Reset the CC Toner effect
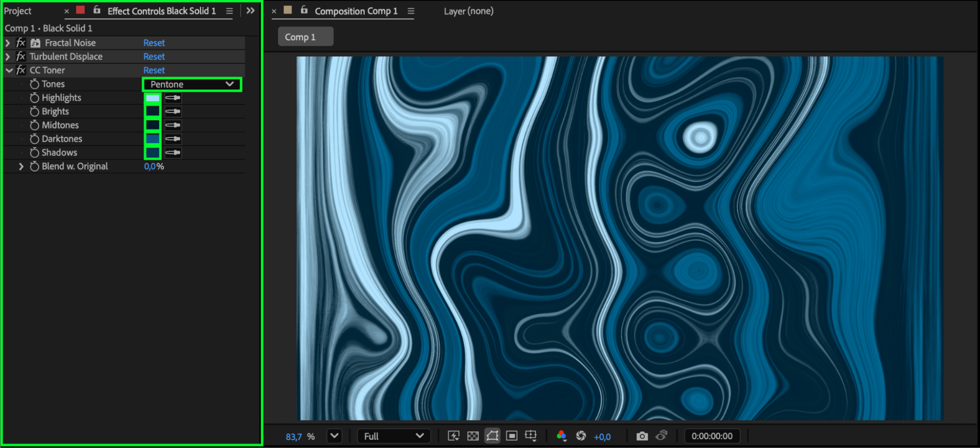980x448 pixels. [154, 70]
